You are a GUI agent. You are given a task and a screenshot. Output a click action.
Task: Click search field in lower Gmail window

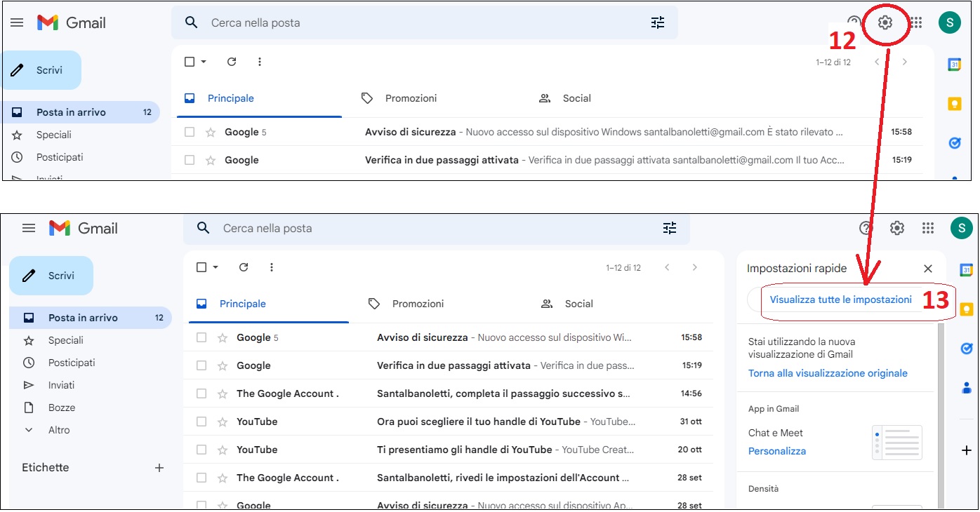pyautogui.click(x=437, y=228)
